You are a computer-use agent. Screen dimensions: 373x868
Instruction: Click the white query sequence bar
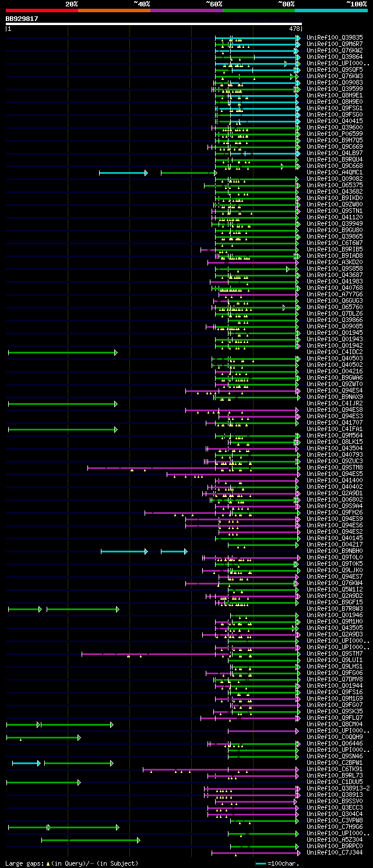tap(153, 24)
